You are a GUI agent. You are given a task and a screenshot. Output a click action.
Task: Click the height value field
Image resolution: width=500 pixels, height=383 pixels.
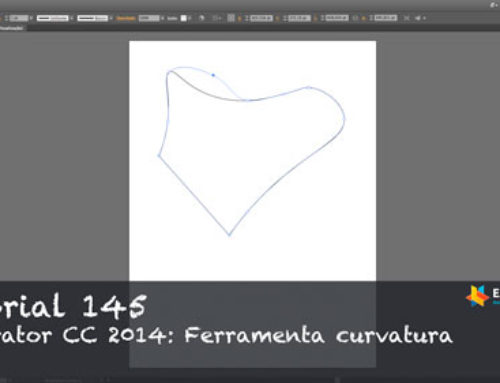385,18
